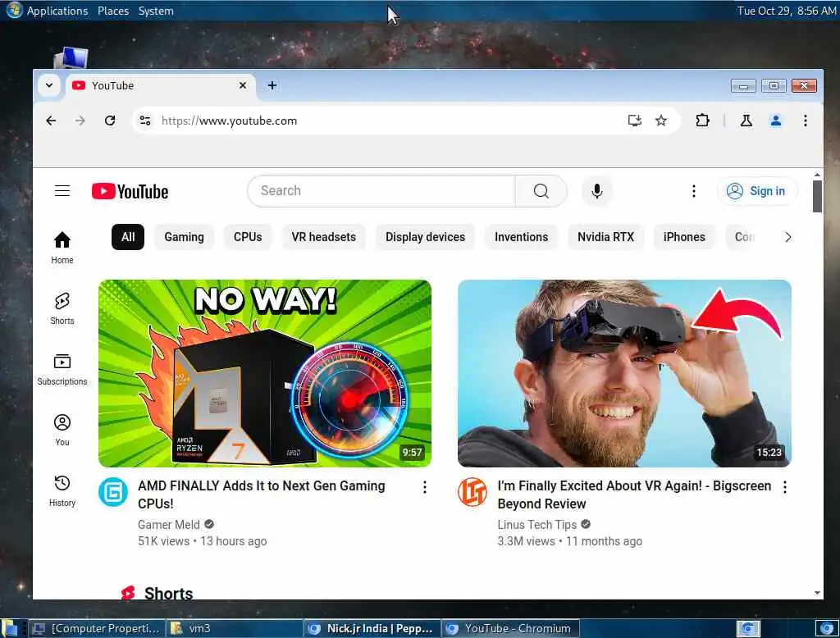Select the CPUs category chip
The image size is (840, 638).
[x=248, y=237]
